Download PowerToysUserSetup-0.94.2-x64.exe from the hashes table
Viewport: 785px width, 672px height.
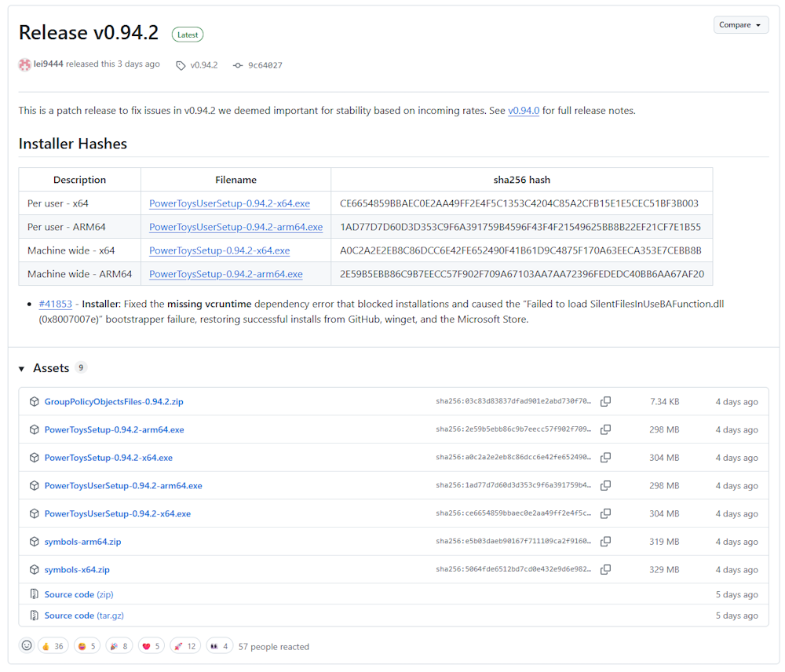tap(229, 203)
